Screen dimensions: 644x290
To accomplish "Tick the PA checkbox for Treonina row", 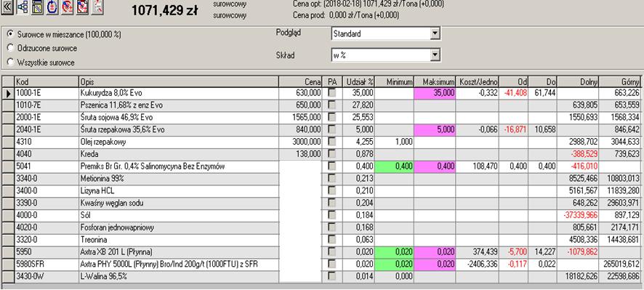I will [x=332, y=239].
